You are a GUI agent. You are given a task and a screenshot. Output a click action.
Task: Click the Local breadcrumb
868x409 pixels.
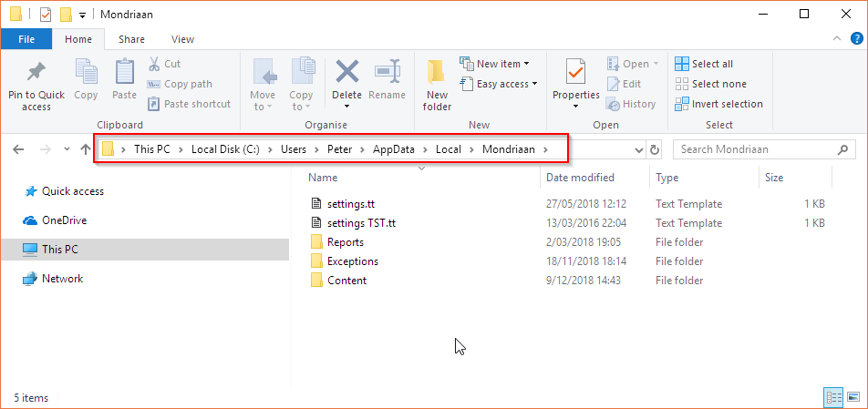point(449,149)
